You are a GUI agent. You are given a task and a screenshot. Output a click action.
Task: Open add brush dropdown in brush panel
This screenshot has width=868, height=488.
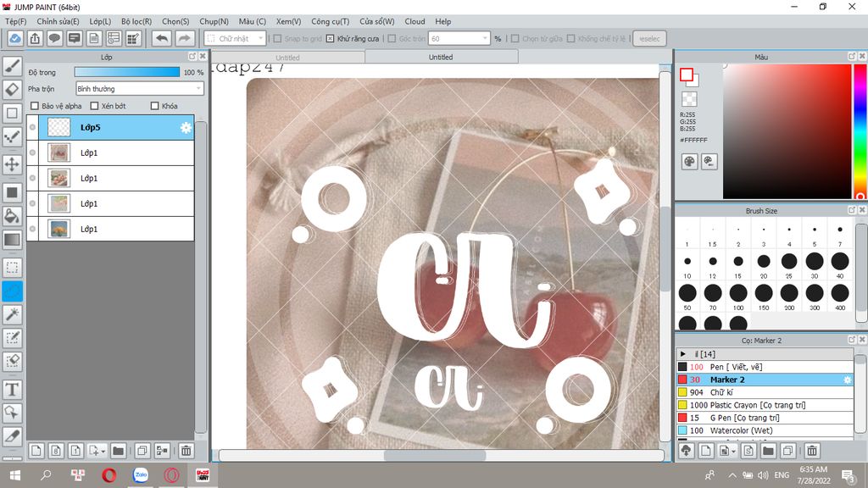point(733,452)
